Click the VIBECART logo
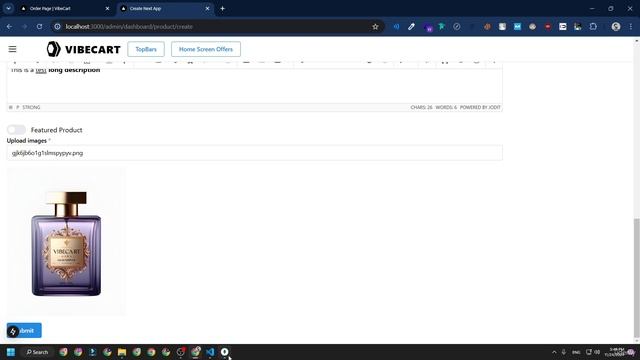 [83, 49]
